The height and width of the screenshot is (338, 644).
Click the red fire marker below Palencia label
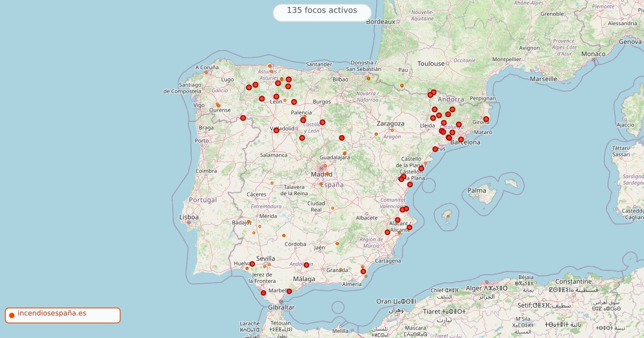(x=303, y=120)
